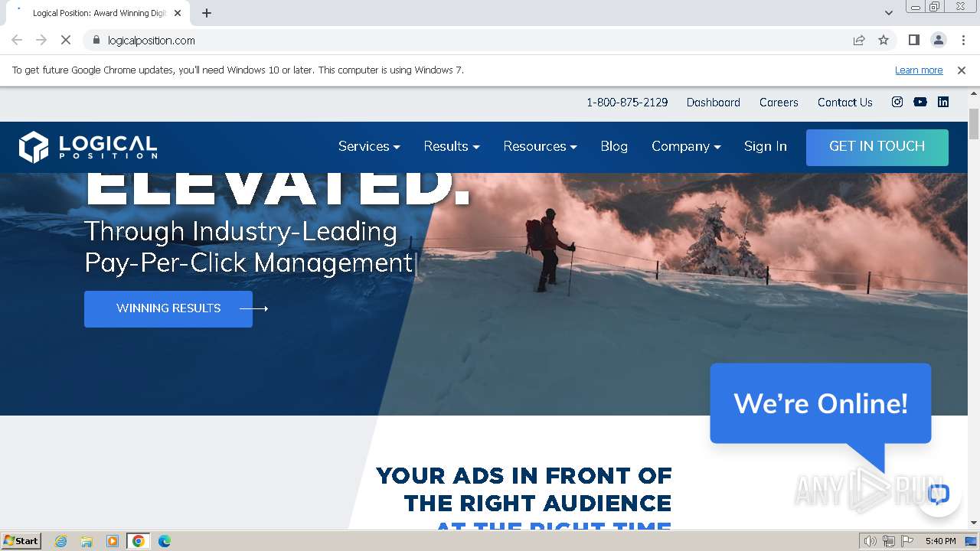The image size is (980, 551).
Task: Click the WINNING RESULTS button
Action: [168, 308]
